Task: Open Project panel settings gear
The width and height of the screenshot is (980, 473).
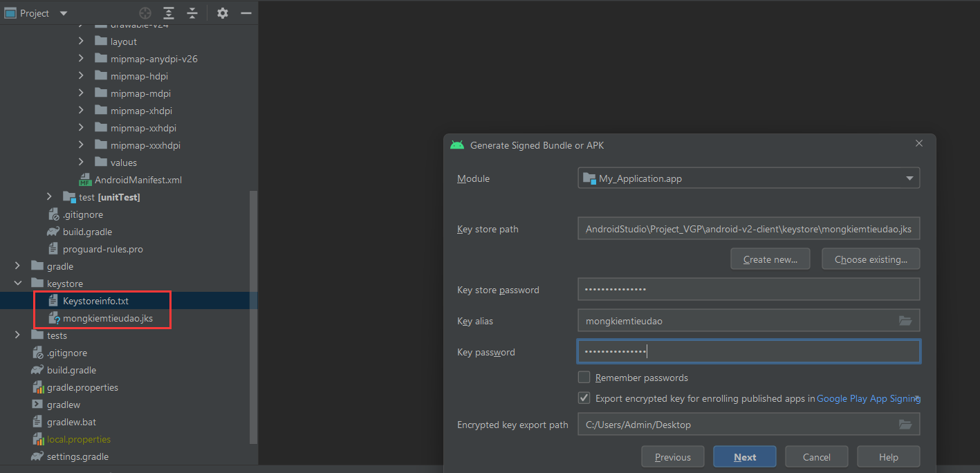Action: (x=222, y=13)
